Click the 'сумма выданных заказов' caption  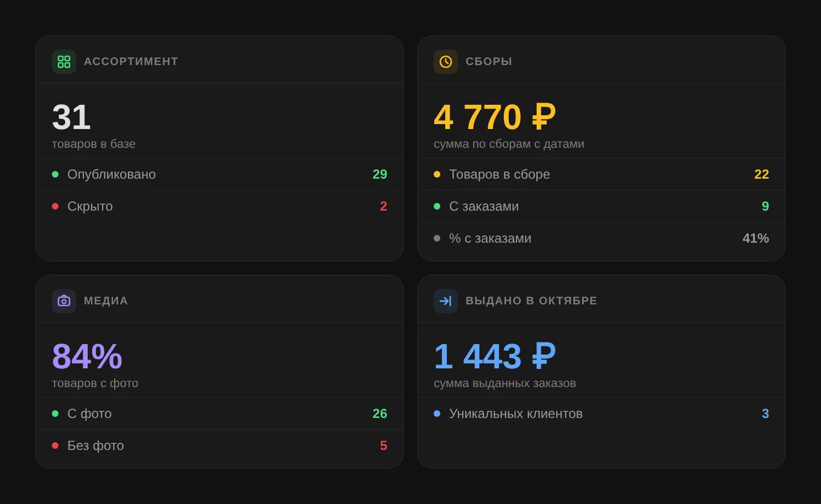[505, 383]
